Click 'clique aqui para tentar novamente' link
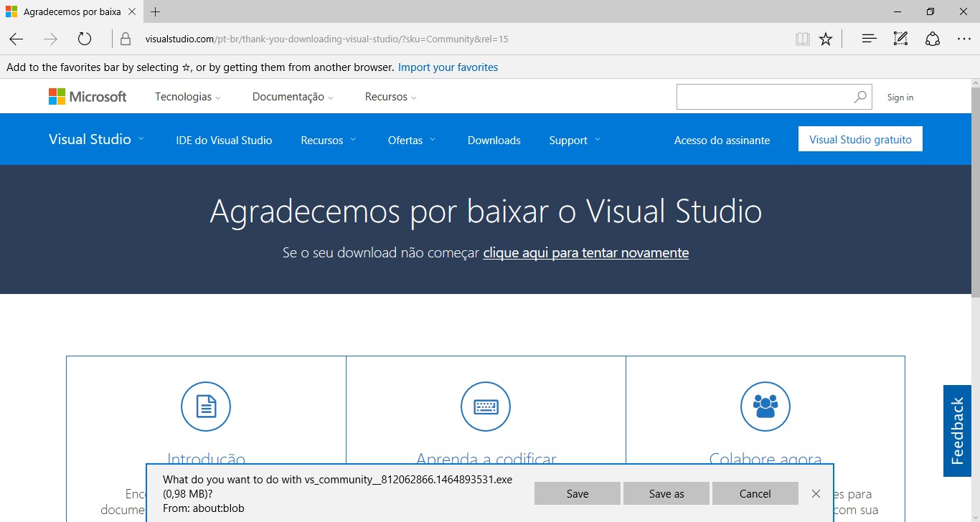The image size is (980, 522). (x=586, y=252)
